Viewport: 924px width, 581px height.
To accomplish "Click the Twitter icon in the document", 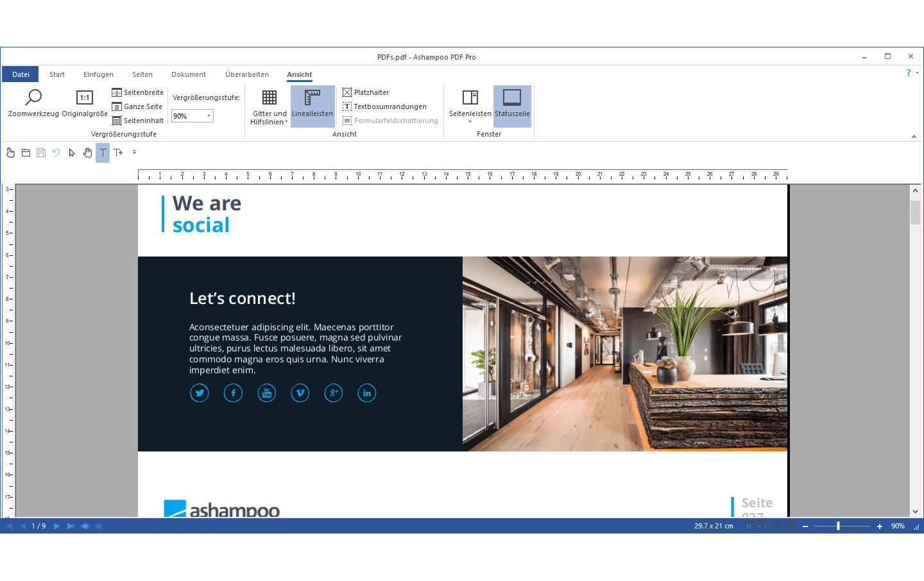I will pyautogui.click(x=200, y=393).
